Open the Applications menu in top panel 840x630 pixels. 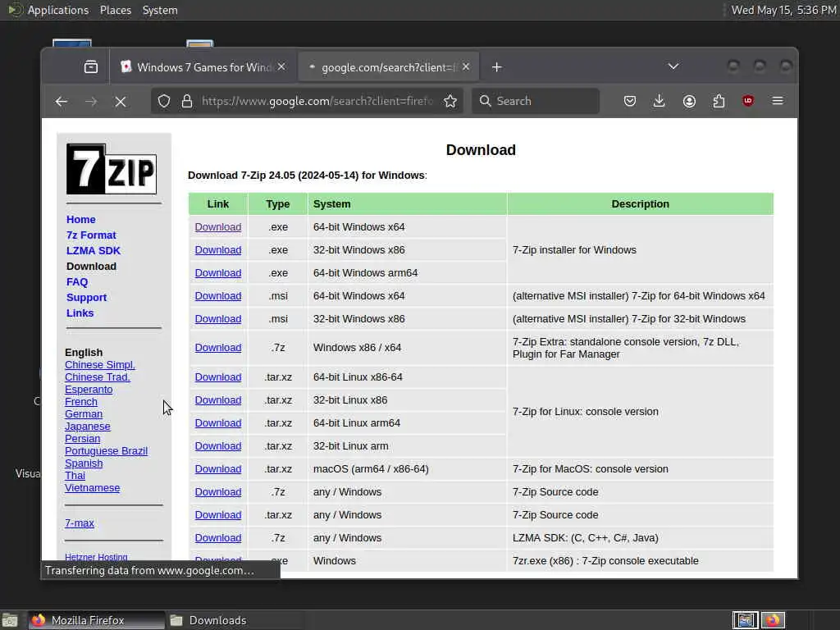coord(58,10)
